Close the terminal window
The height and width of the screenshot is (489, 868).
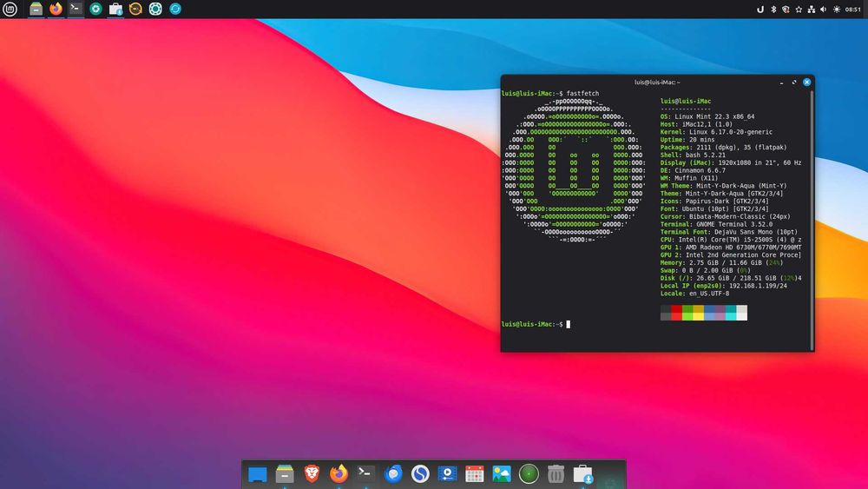point(806,82)
